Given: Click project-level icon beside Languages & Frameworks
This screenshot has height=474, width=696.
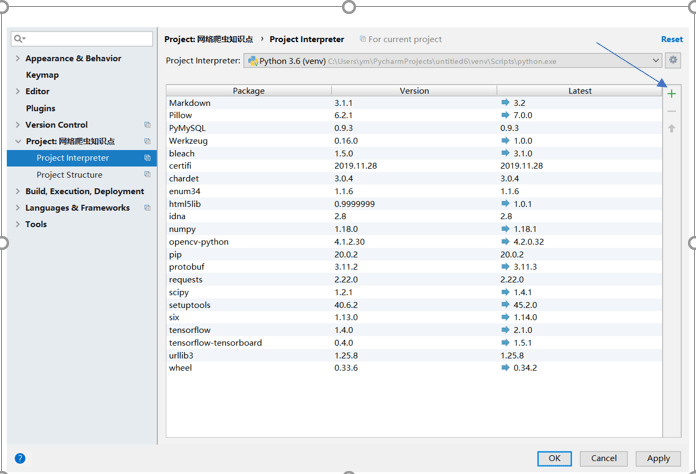Looking at the screenshot, I should 147,208.
